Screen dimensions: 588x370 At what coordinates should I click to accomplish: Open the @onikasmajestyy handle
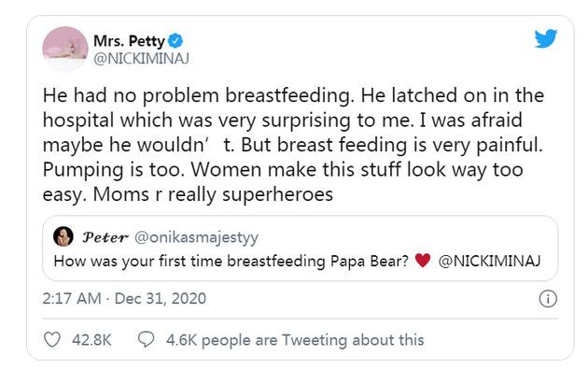pyautogui.click(x=197, y=237)
